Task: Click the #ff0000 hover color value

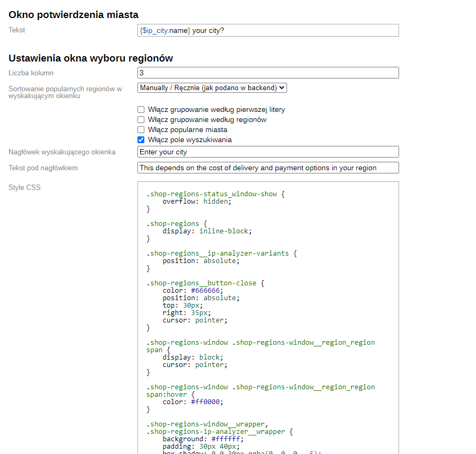Action: tap(207, 402)
